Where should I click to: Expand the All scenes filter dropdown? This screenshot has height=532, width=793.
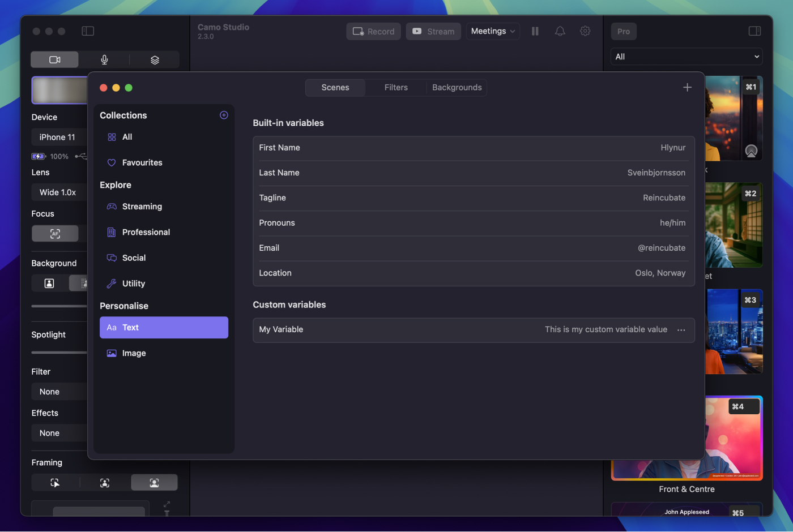click(687, 57)
